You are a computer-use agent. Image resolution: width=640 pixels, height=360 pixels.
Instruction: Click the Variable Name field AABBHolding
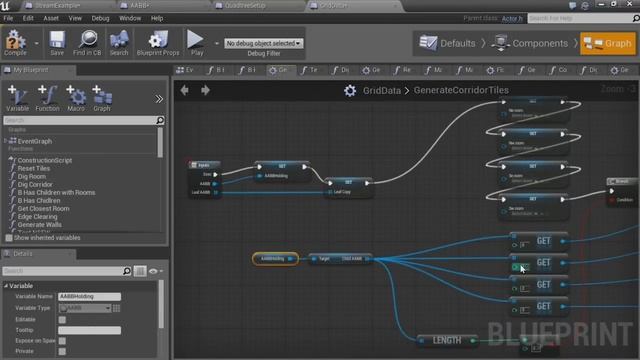(89, 297)
